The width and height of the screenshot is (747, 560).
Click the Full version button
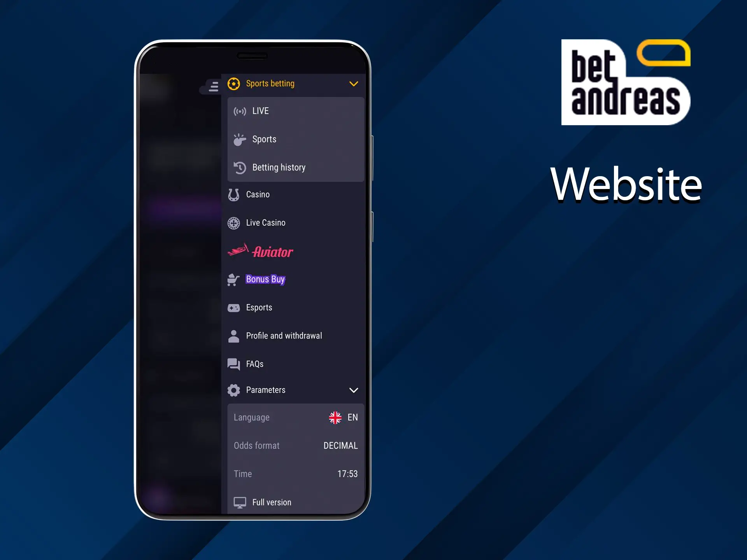coord(272,502)
